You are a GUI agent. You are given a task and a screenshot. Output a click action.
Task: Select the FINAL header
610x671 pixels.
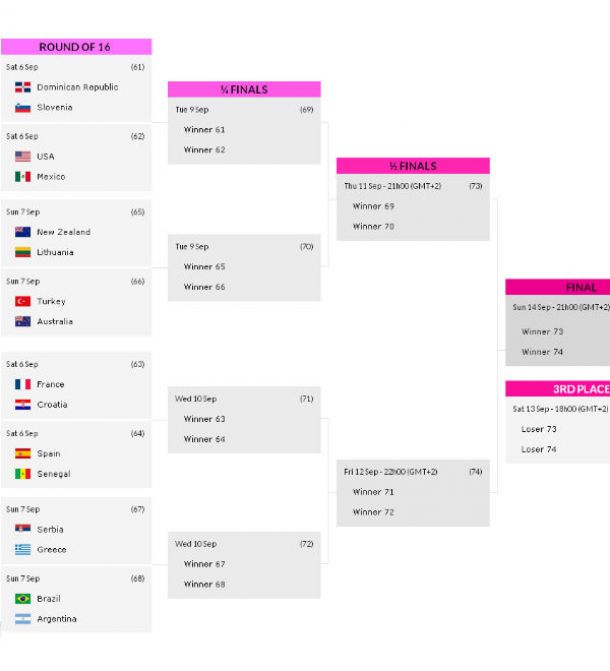[558, 287]
